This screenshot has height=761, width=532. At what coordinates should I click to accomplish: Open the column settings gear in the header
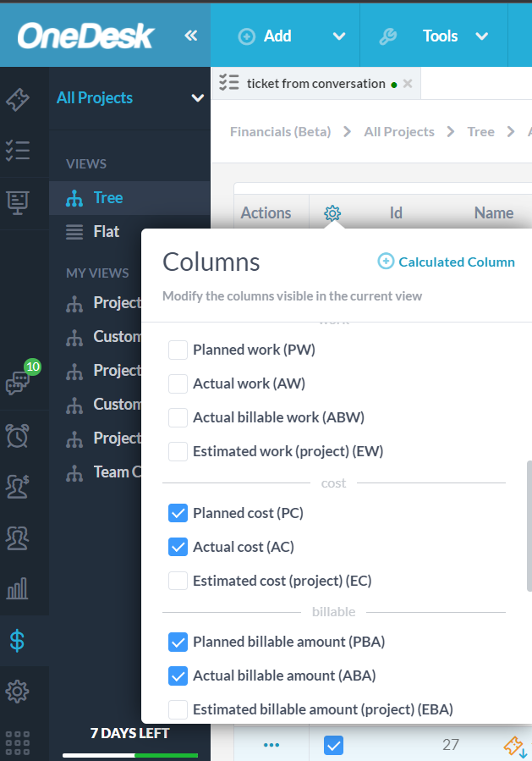332,212
